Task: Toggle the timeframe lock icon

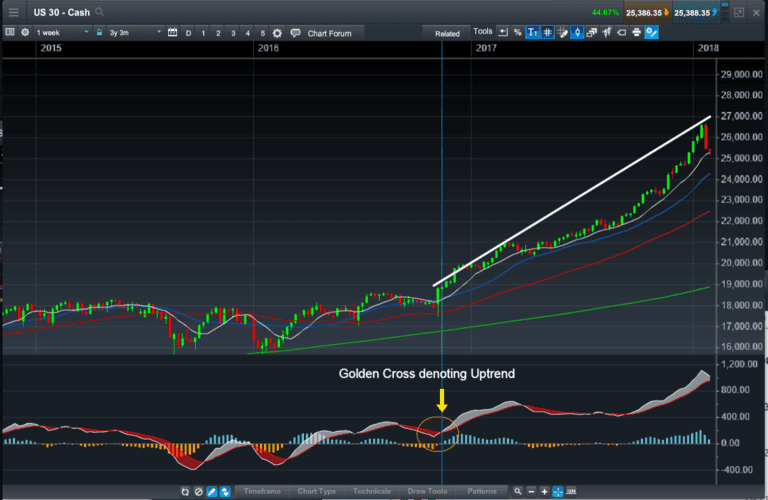Action: coord(98,33)
